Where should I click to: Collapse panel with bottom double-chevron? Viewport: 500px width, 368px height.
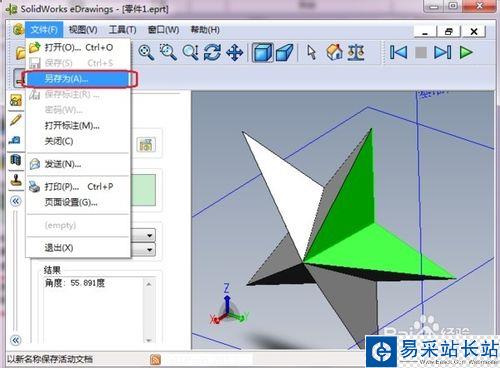16,340
